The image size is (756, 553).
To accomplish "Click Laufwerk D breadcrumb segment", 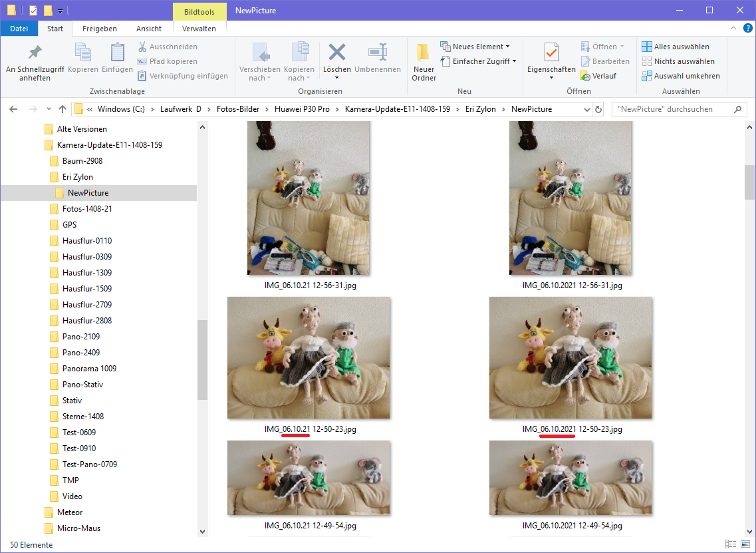I will [181, 109].
